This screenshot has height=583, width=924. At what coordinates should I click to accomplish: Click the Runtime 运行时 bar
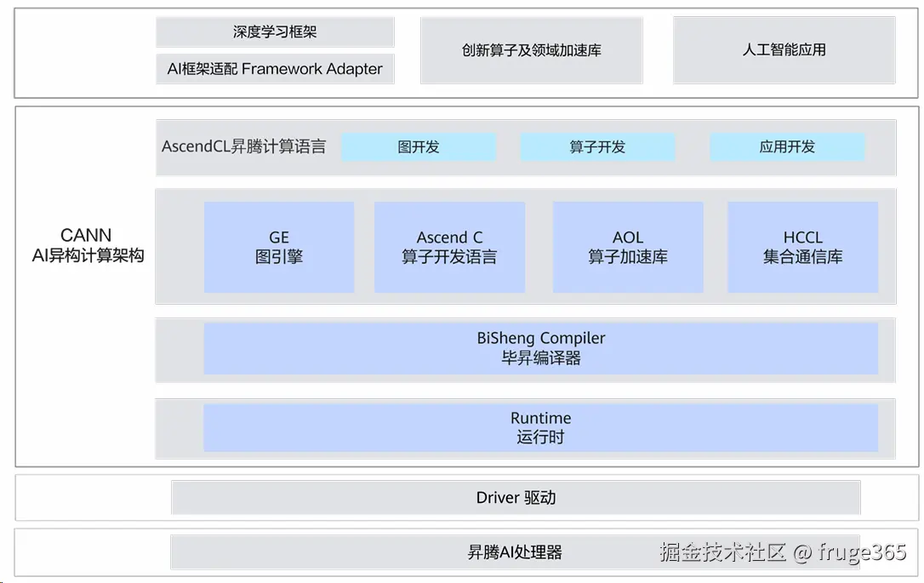click(x=541, y=428)
